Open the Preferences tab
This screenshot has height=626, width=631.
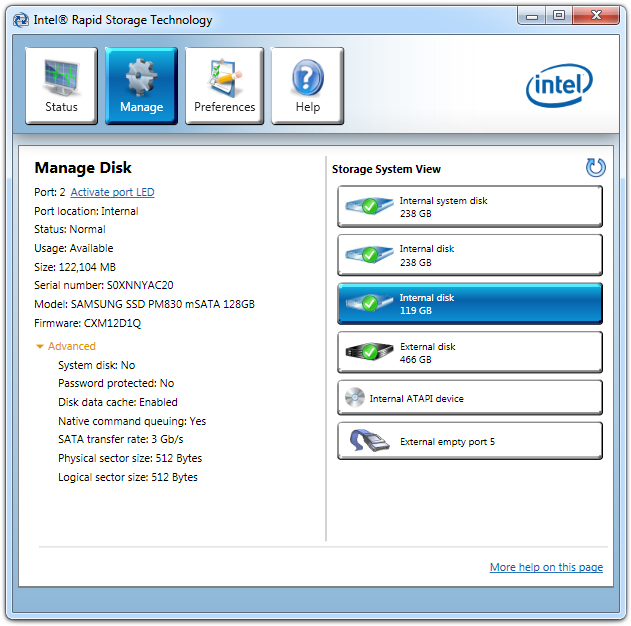click(224, 86)
